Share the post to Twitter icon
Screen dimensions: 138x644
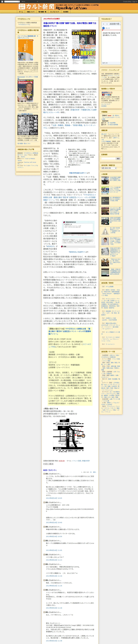click(x=48, y=464)
